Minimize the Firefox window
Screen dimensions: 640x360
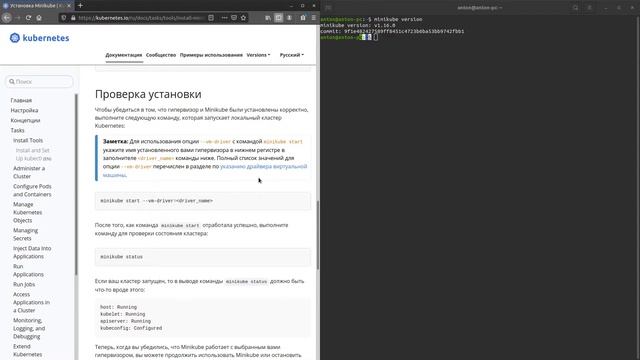[x=291, y=6]
